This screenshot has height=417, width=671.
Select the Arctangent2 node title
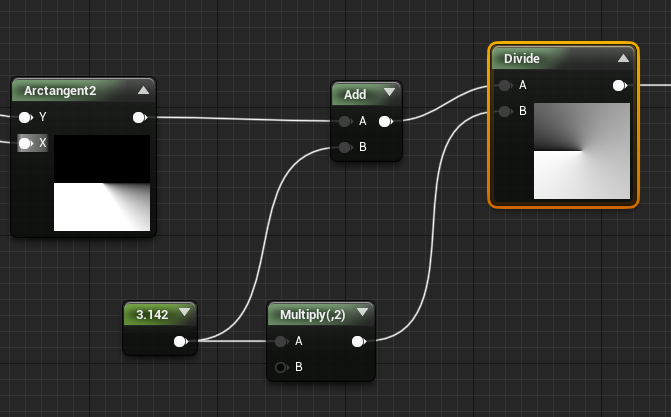coord(60,91)
